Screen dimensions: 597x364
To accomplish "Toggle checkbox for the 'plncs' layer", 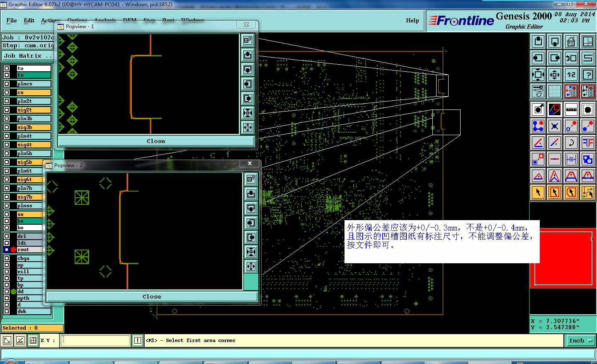I will (x=7, y=84).
